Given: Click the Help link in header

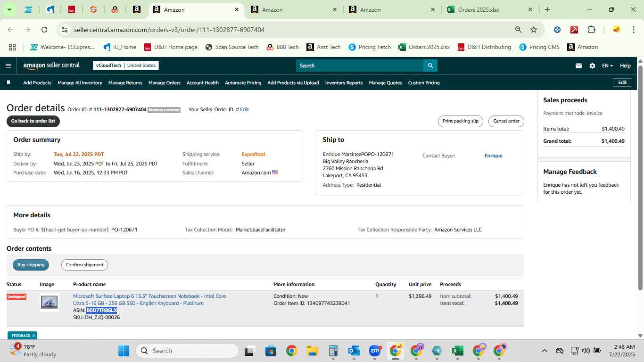Looking at the screenshot, I should click(625, 66).
